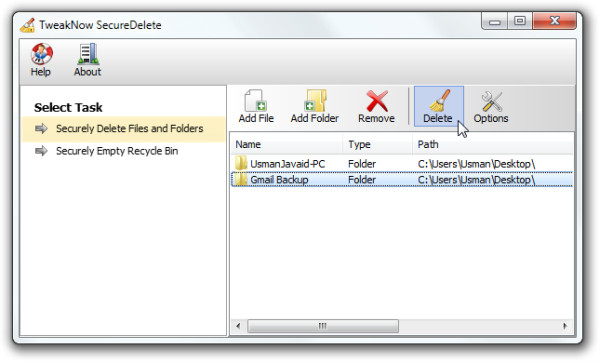Click path cell of Gmail Backup row
The image size is (600, 362).
coord(476,179)
